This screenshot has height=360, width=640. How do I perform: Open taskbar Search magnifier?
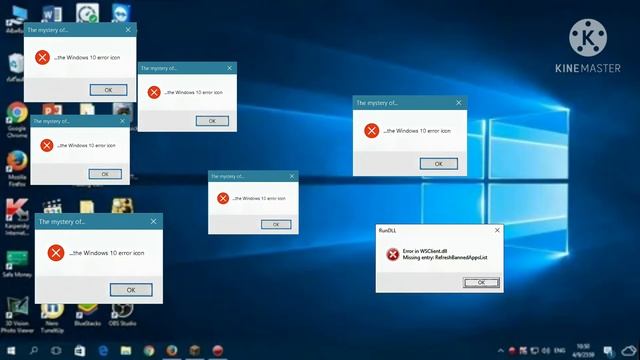(34, 351)
